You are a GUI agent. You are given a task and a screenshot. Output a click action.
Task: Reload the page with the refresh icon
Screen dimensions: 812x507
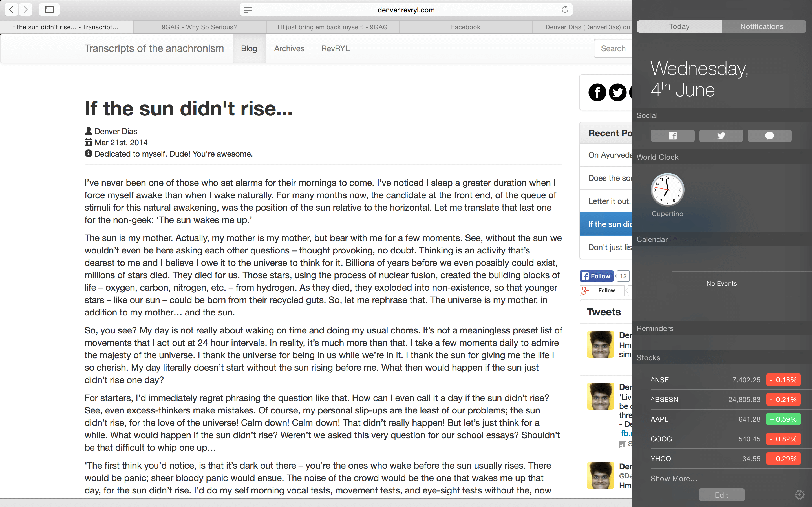[565, 9]
